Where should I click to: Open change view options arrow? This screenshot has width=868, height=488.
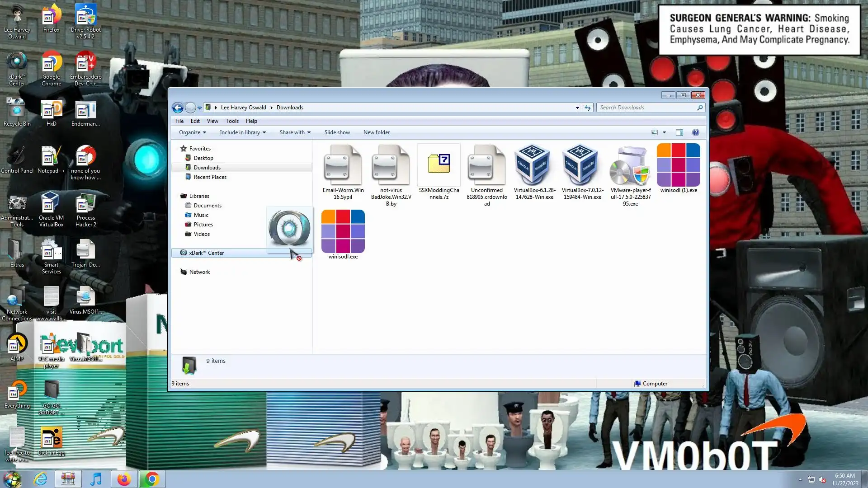(x=664, y=132)
